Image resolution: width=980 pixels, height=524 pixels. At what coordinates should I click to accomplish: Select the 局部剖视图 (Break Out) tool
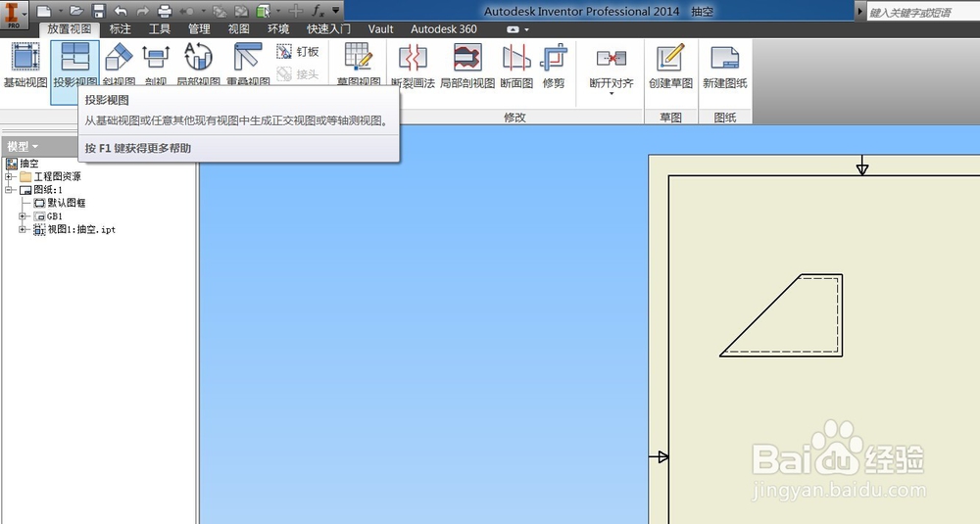click(467, 65)
